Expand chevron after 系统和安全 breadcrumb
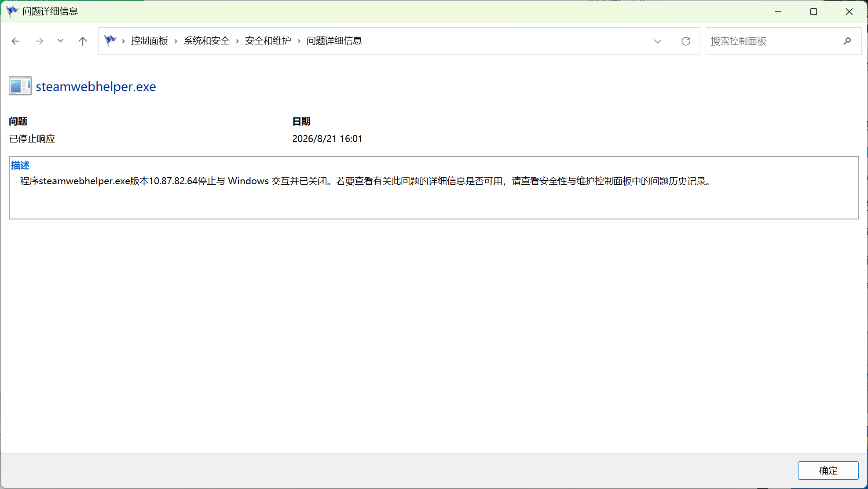Viewport: 868px width, 489px height. (x=238, y=41)
